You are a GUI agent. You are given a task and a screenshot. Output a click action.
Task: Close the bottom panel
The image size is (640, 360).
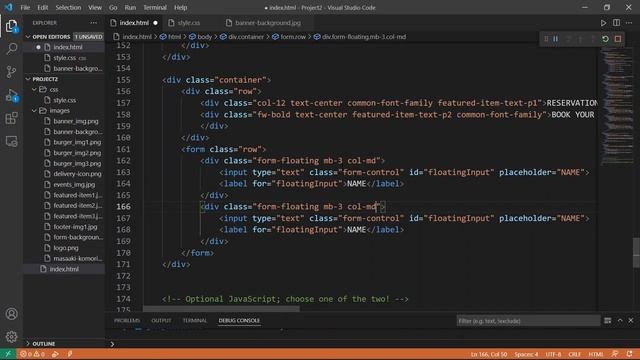click(x=631, y=321)
